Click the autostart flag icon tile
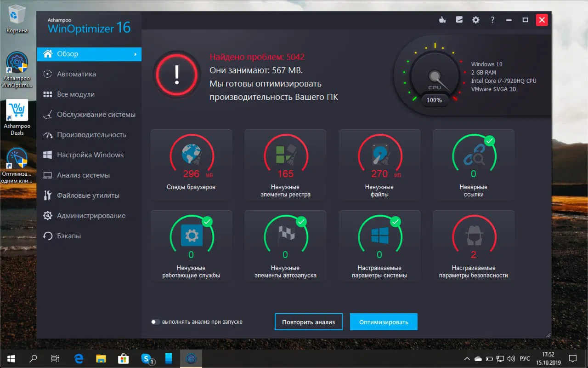The width and height of the screenshot is (588, 368). [285, 237]
